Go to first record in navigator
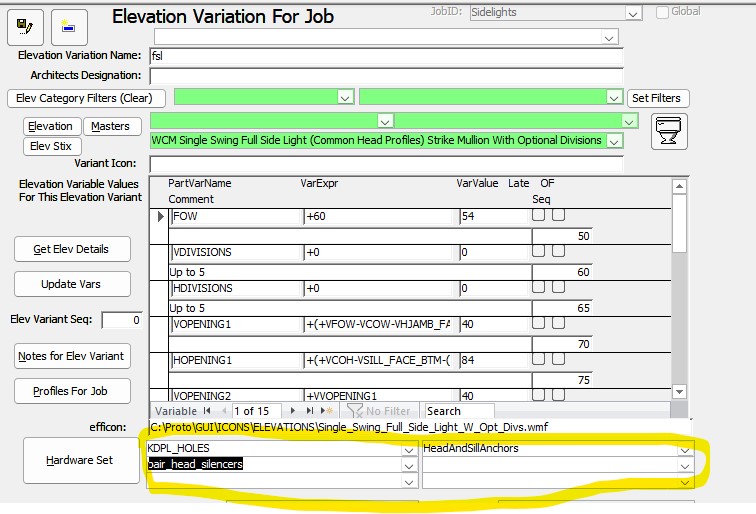The width and height of the screenshot is (756, 514). (x=208, y=411)
